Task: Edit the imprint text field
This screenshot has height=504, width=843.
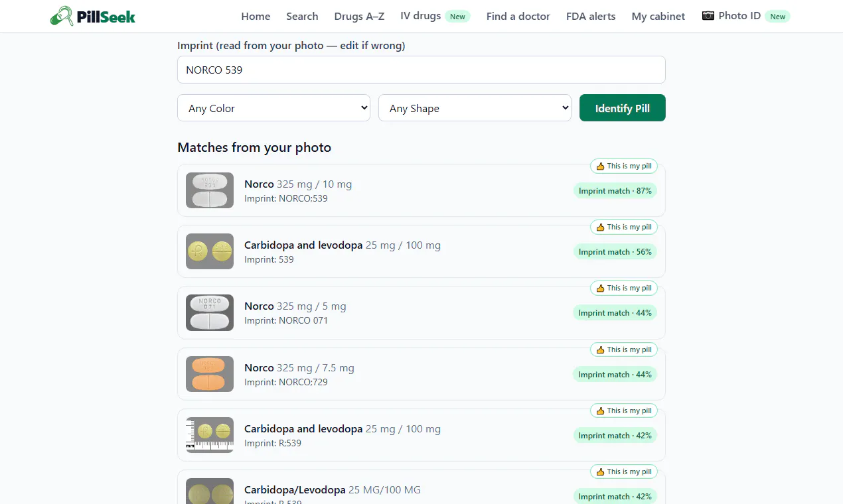Action: pyautogui.click(x=421, y=70)
